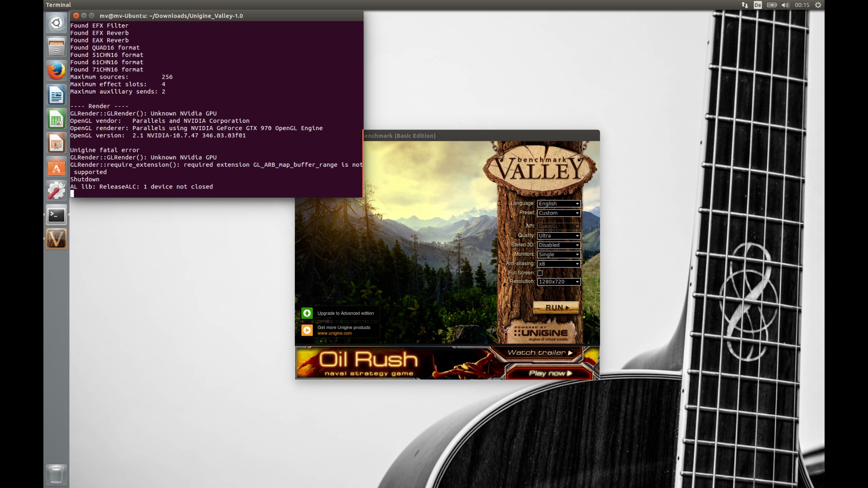Image resolution: width=868 pixels, height=488 pixels.
Task: Open www.unigine.com link
Action: [x=335, y=333]
